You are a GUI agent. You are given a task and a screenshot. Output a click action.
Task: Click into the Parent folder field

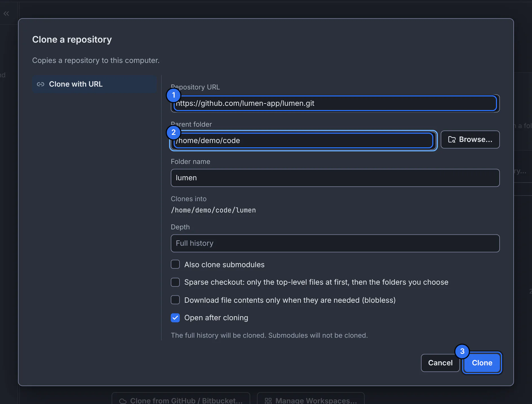(303, 140)
